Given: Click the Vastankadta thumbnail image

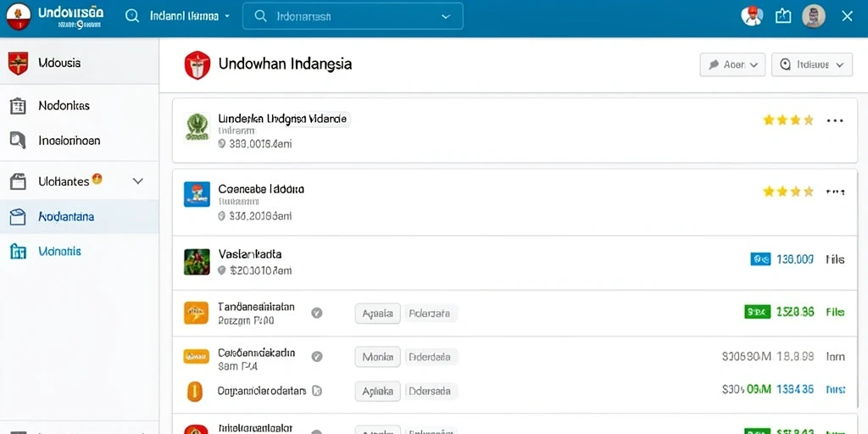Looking at the screenshot, I should [197, 262].
